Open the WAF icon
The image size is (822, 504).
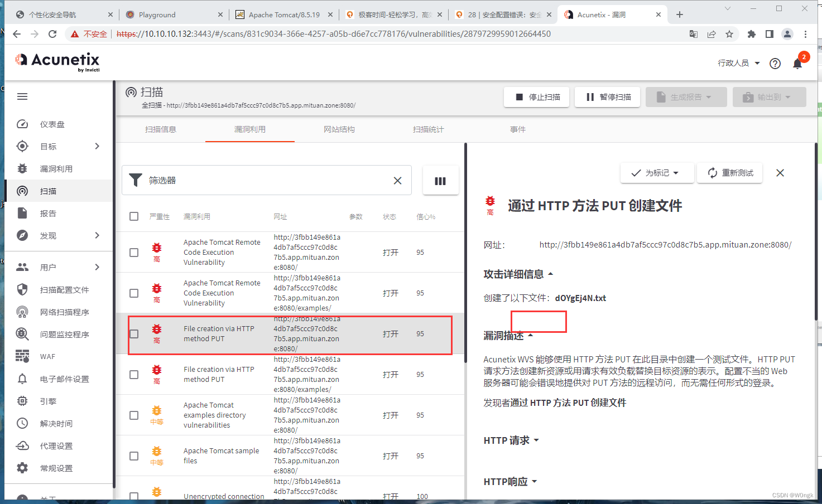[x=22, y=356]
